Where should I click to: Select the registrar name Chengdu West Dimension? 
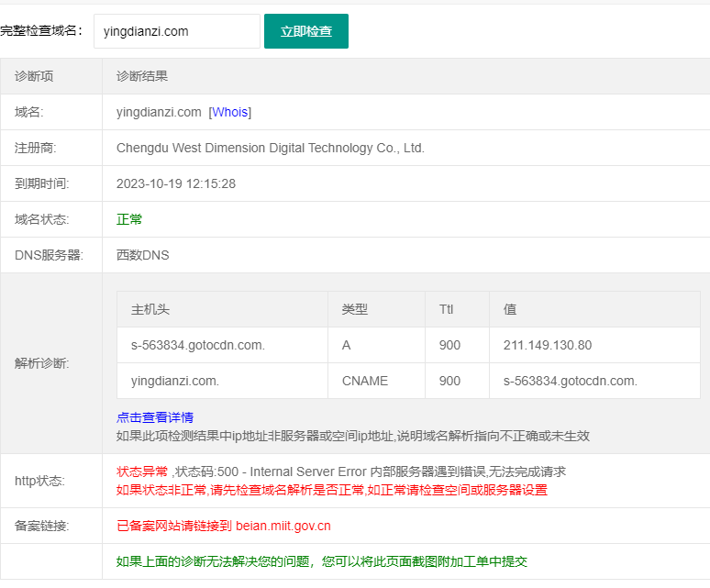(x=270, y=148)
